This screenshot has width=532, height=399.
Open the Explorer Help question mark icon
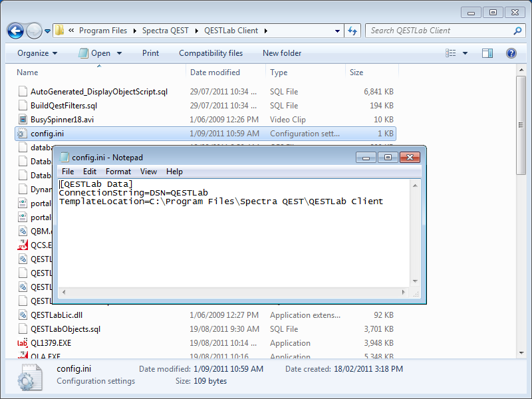511,53
